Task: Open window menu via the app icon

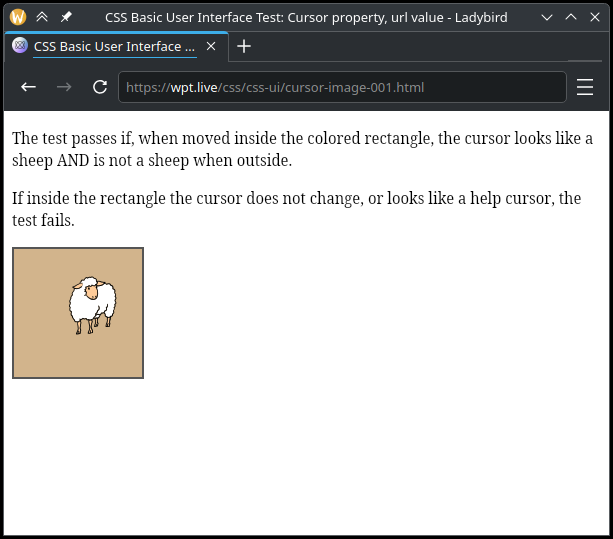Action: click(17, 17)
